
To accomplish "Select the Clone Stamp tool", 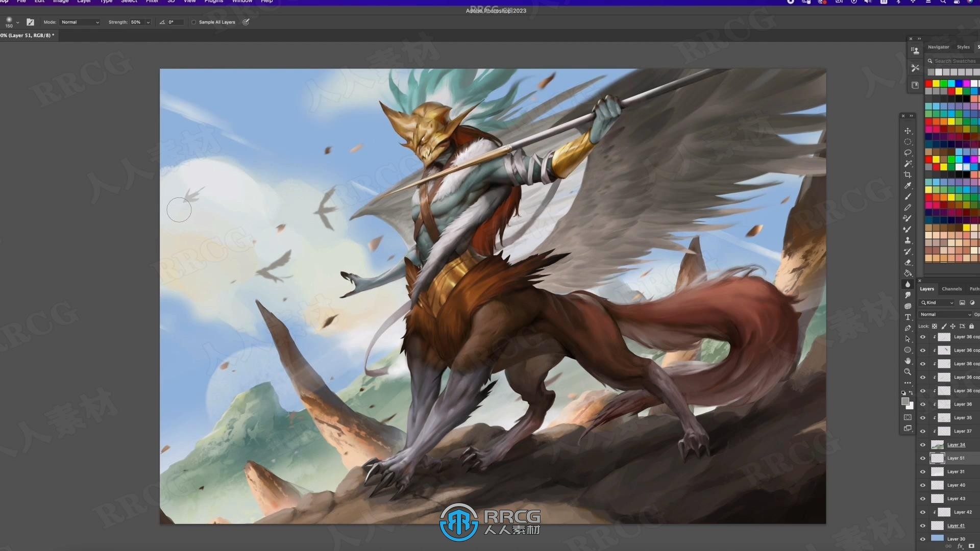I will (x=908, y=240).
